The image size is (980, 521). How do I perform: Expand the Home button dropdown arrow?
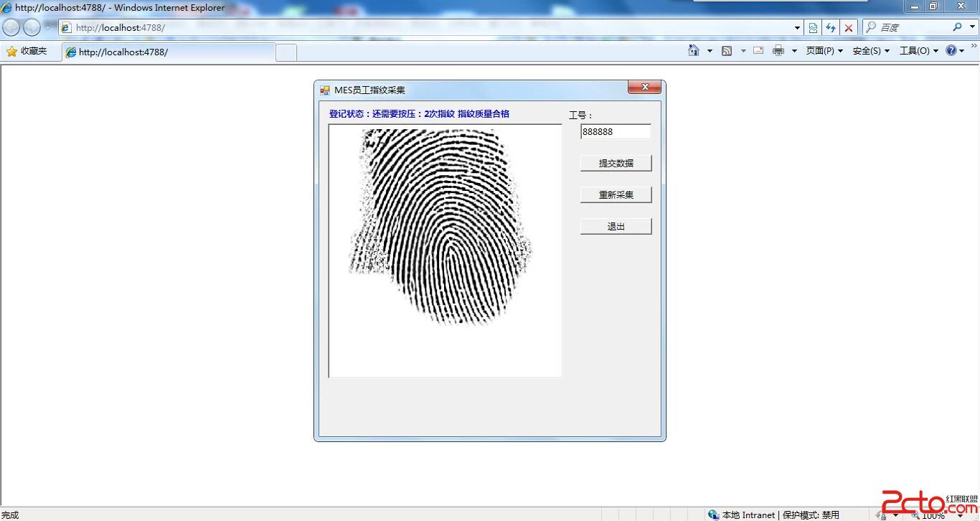click(x=710, y=51)
